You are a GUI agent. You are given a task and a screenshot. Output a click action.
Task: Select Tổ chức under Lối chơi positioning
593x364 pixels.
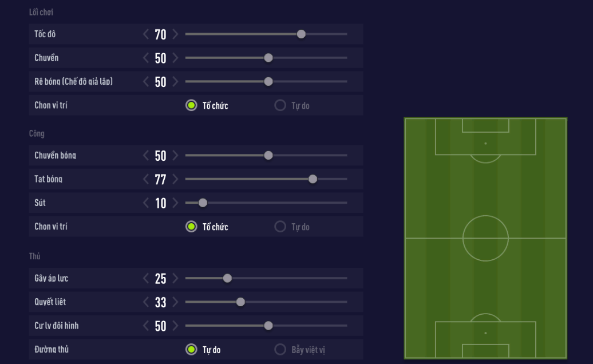[x=191, y=105]
